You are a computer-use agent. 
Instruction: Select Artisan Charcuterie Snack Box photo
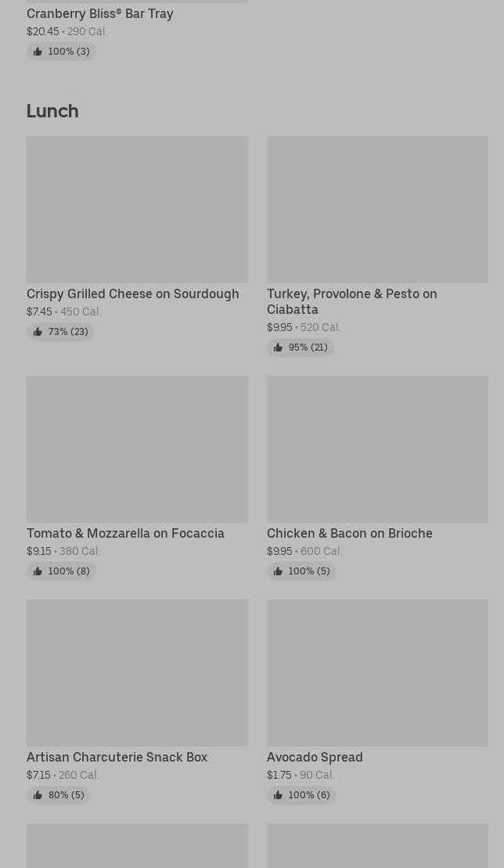(137, 672)
